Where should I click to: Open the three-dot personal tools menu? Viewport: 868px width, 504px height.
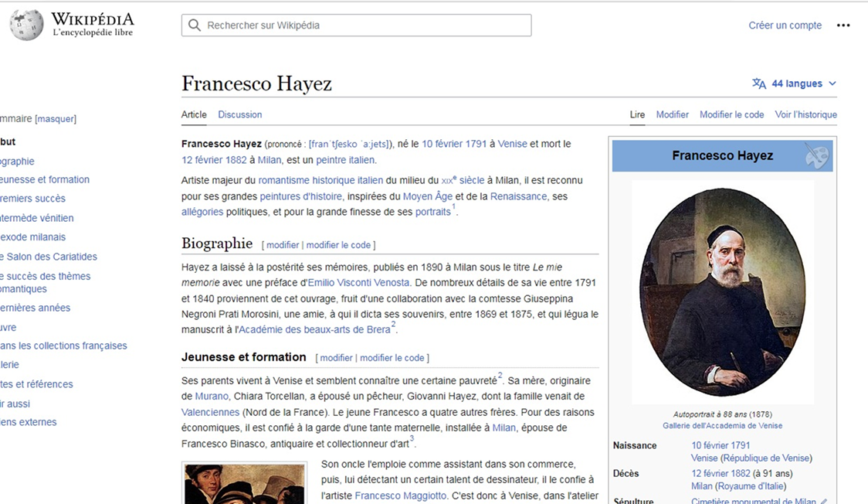[843, 26]
